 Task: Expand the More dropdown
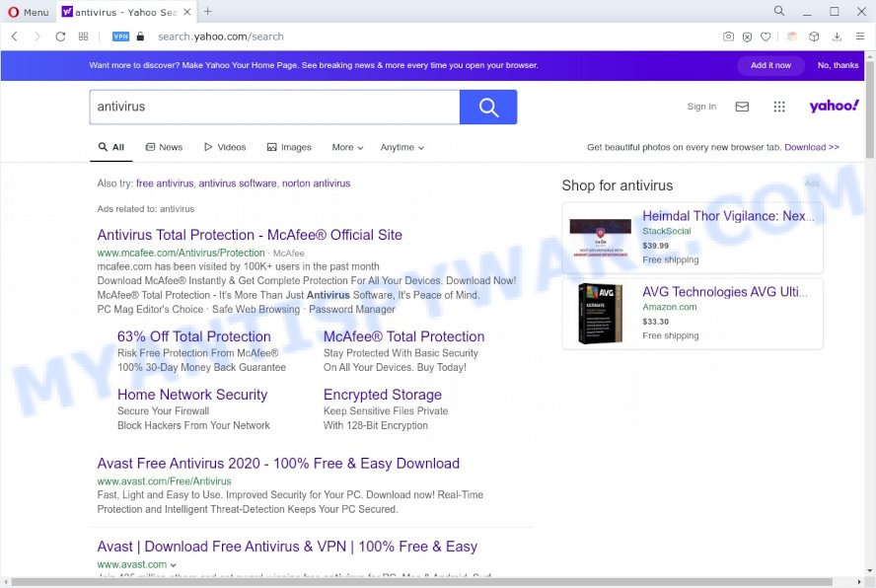point(347,148)
